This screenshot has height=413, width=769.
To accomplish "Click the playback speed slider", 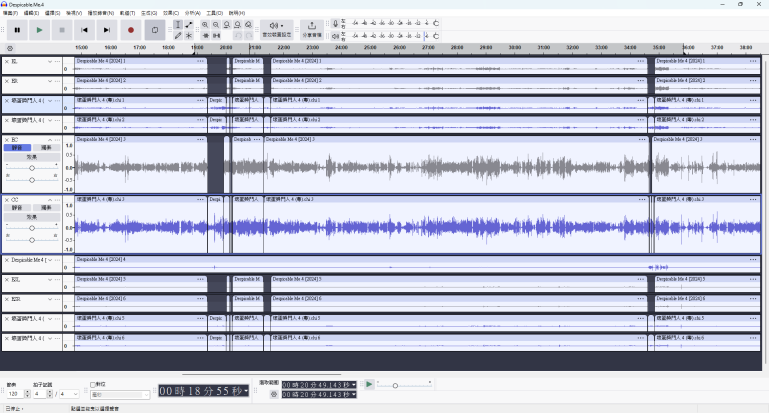I will click(x=404, y=385).
